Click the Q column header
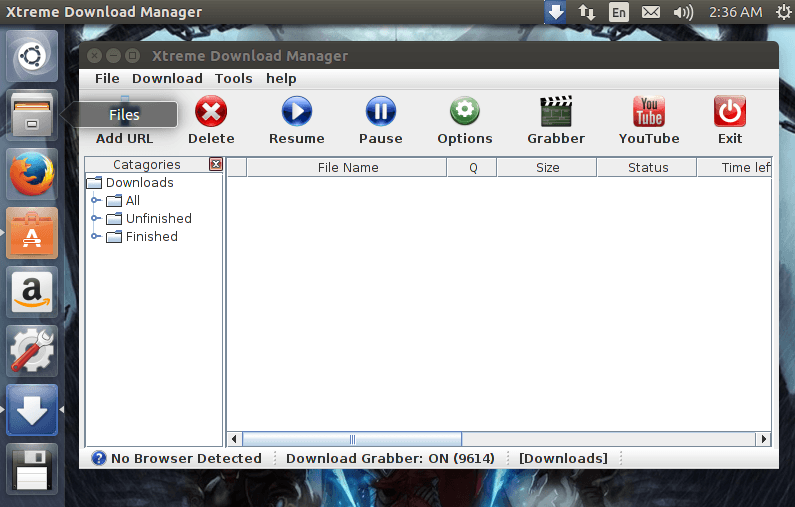 (472, 167)
